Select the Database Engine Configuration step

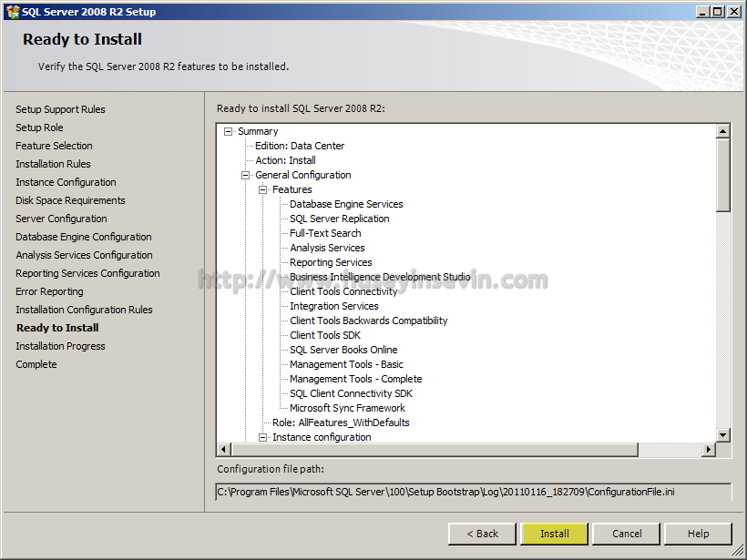pos(84,237)
